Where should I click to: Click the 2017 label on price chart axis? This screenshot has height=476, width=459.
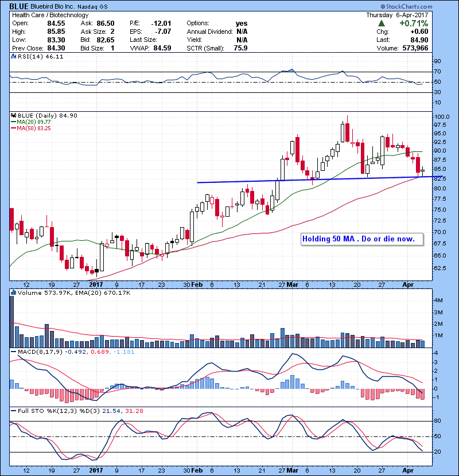point(96,284)
